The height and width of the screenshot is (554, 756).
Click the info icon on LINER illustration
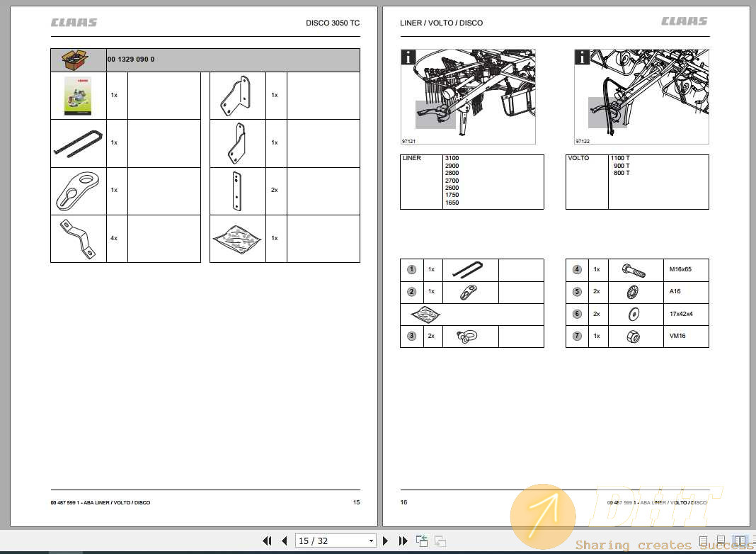click(408, 57)
